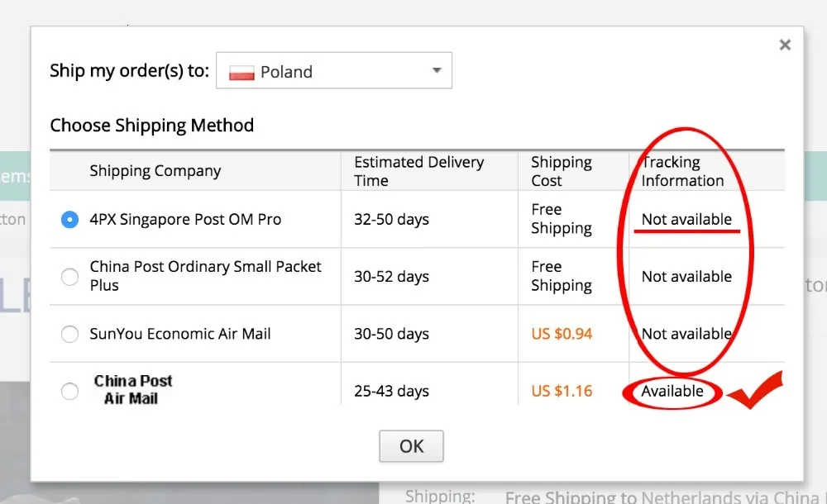
Task: Choose SunYou Economic Air Mail radio button
Action: point(69,334)
